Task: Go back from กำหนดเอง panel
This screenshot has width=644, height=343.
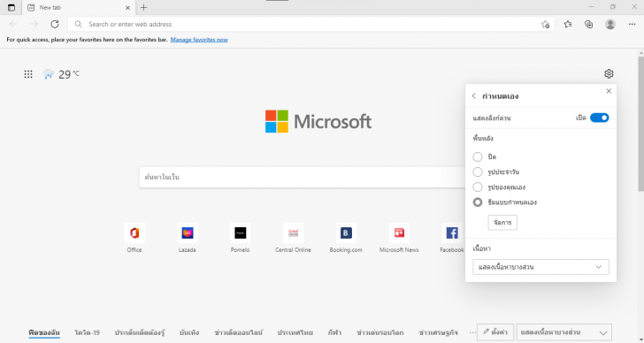Action: [x=474, y=96]
